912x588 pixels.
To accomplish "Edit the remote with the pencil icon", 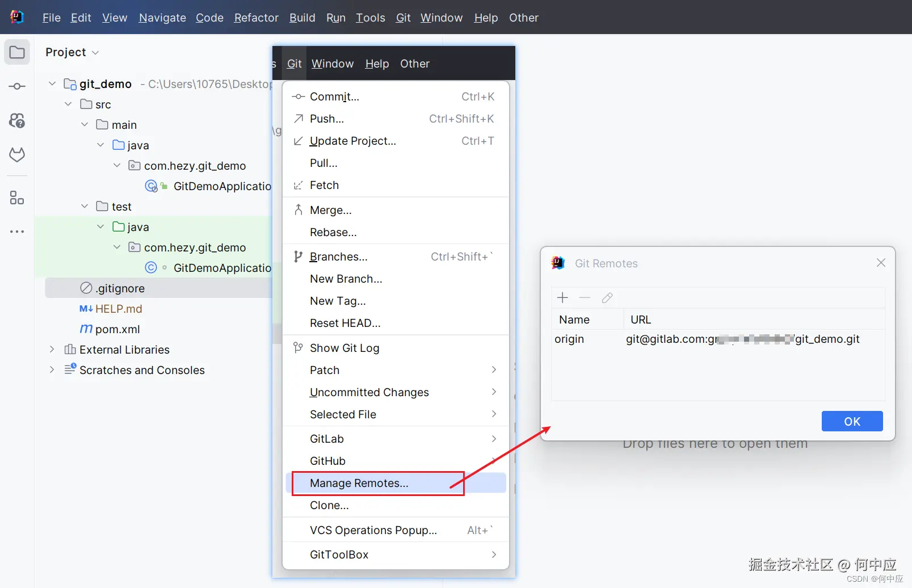I will (x=607, y=298).
